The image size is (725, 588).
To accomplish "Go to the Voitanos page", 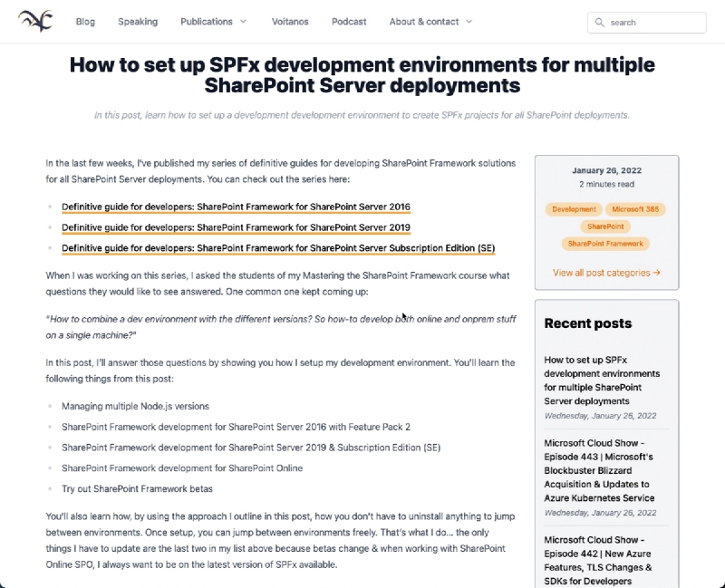I will point(290,21).
